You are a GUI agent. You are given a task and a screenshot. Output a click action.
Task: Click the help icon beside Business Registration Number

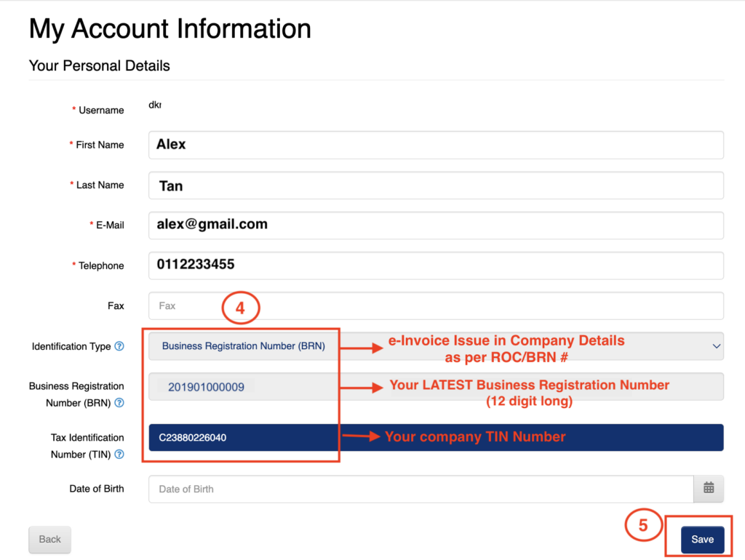point(119,403)
